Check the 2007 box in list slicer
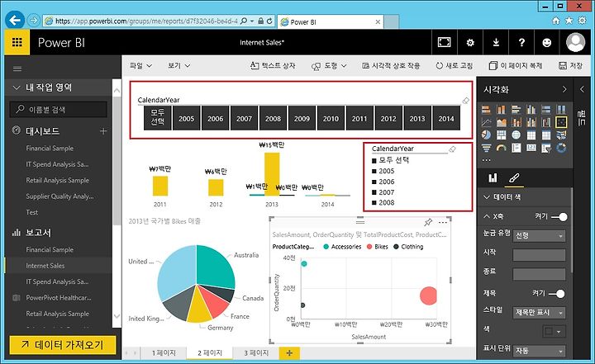The width and height of the screenshot is (595, 364). pos(374,192)
